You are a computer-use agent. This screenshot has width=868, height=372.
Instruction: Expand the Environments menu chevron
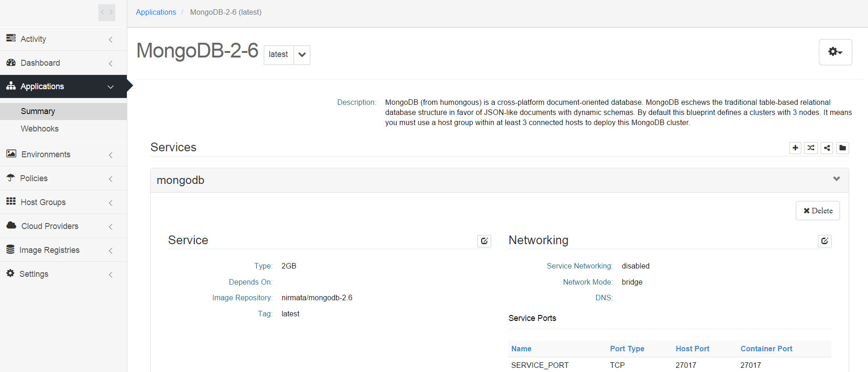(x=111, y=155)
